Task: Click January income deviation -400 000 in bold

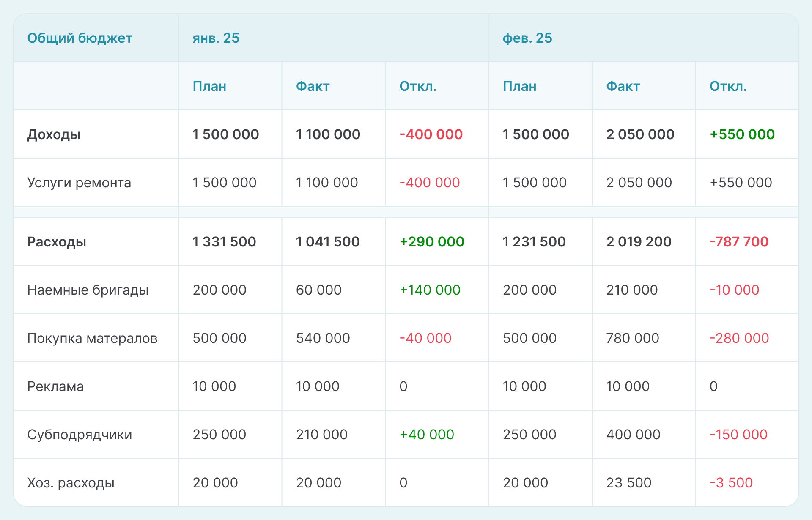Action: pyautogui.click(x=431, y=134)
